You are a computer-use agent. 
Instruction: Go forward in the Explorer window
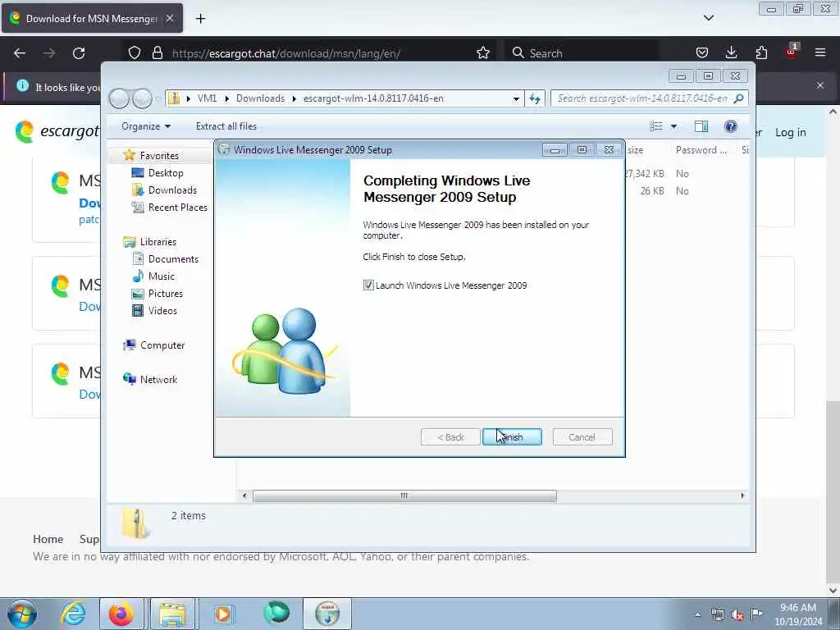(x=142, y=98)
